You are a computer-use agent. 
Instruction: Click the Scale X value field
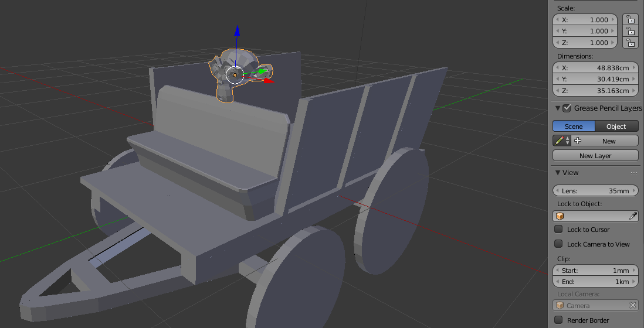click(585, 20)
